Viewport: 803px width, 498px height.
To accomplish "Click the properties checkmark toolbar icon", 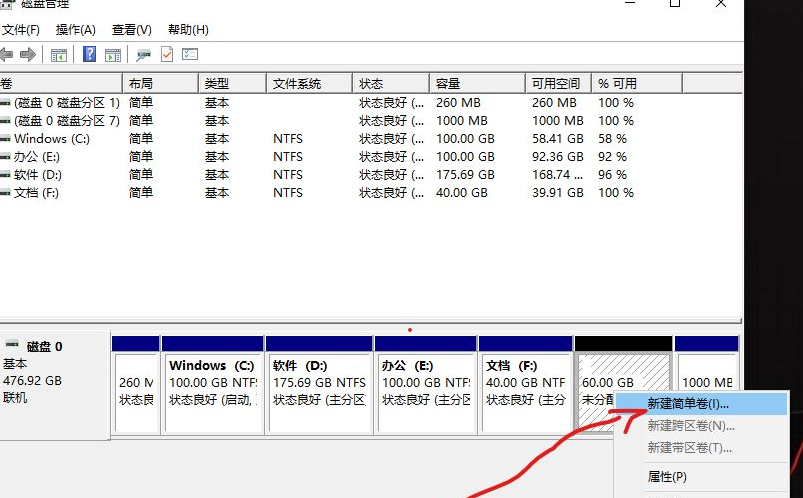I will [167, 54].
